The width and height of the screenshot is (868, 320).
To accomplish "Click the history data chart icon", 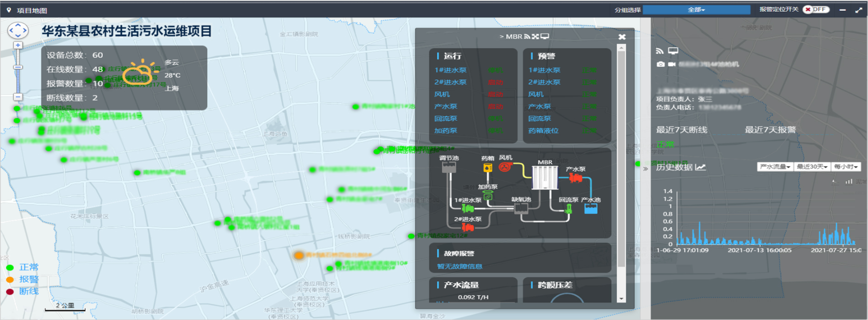I will [701, 167].
